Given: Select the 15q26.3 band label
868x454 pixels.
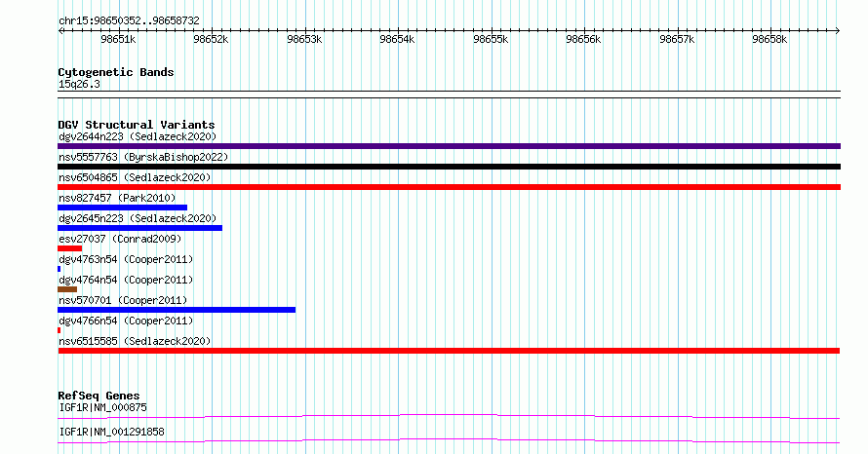Looking at the screenshot, I should 79,84.
